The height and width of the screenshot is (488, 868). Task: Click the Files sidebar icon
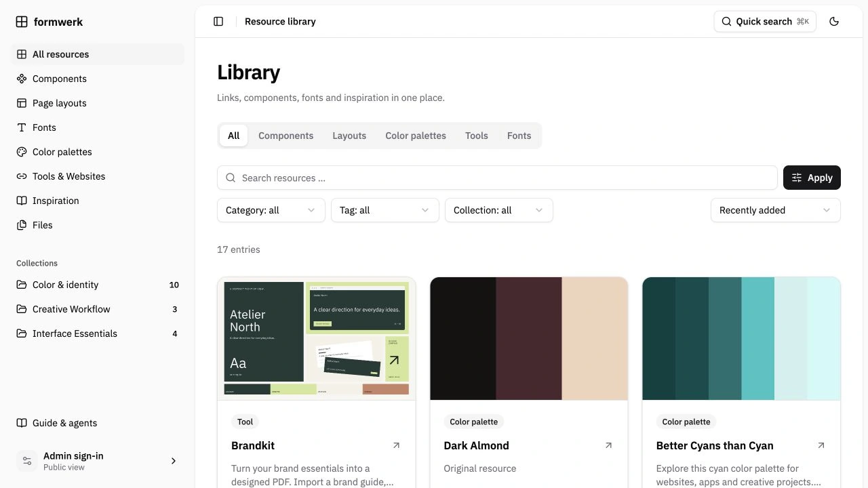pyautogui.click(x=22, y=225)
